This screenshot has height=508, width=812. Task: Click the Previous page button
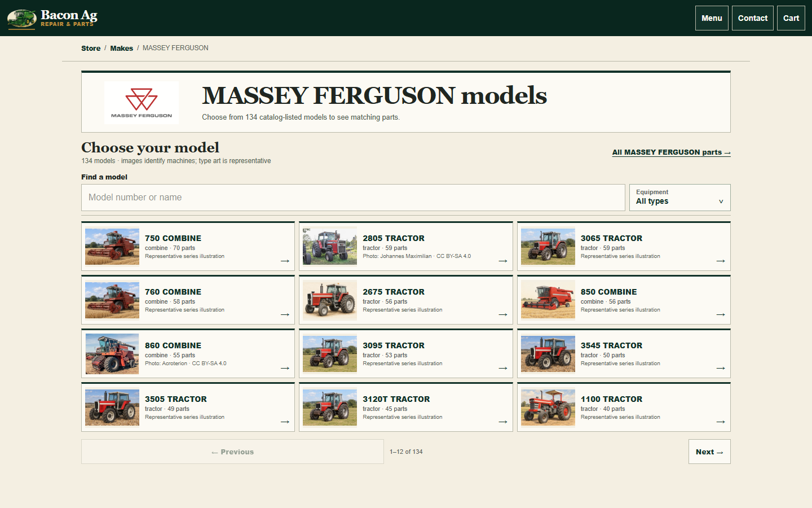pos(232,452)
